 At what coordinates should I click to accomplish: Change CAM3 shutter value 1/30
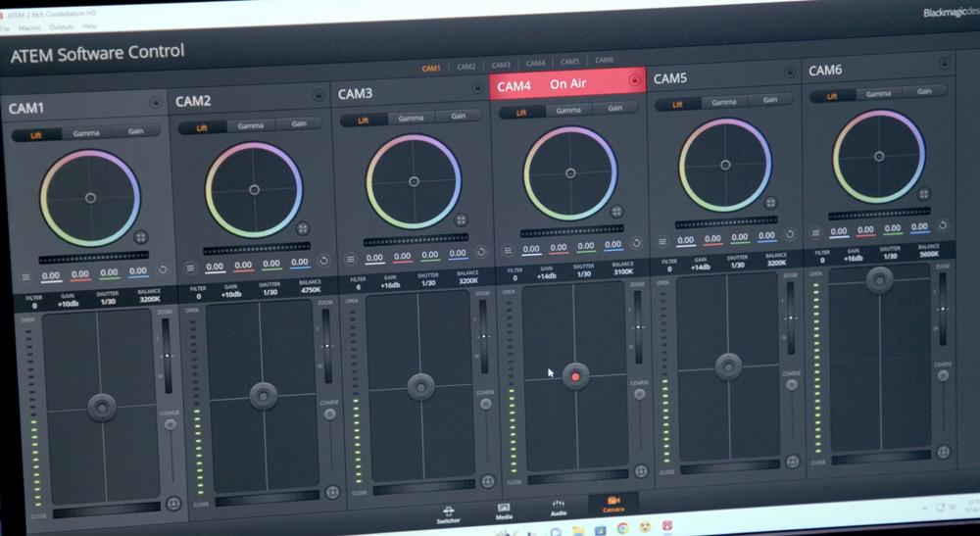(x=428, y=283)
